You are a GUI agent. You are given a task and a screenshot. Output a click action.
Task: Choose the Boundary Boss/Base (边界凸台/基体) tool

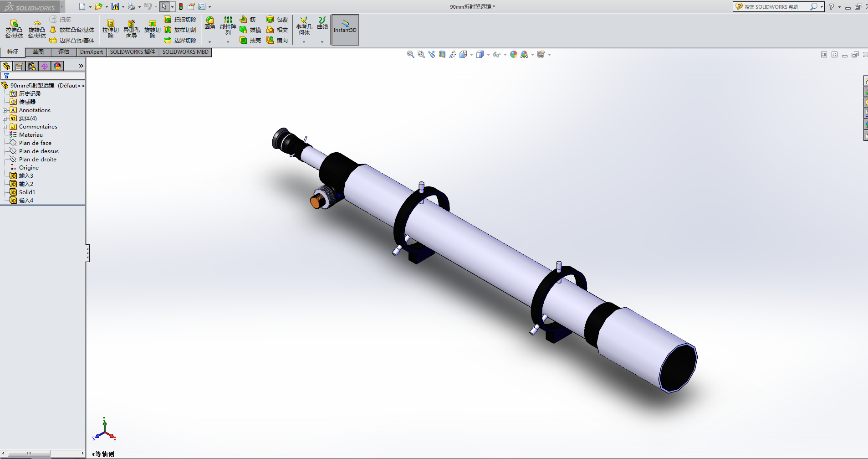click(72, 41)
